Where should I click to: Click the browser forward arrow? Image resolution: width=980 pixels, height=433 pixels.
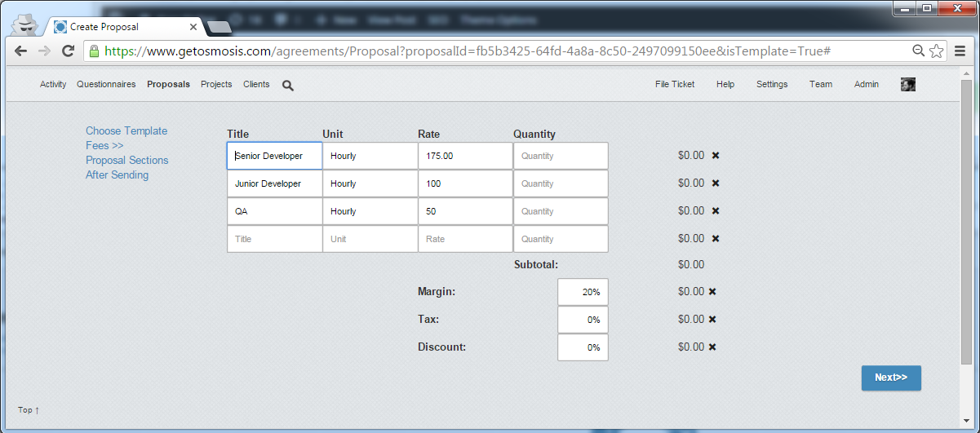click(44, 51)
